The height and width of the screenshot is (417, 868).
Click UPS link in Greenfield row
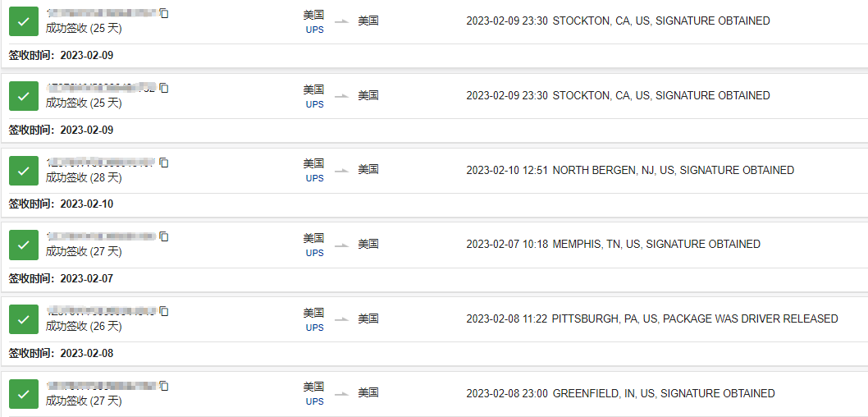[x=314, y=401]
